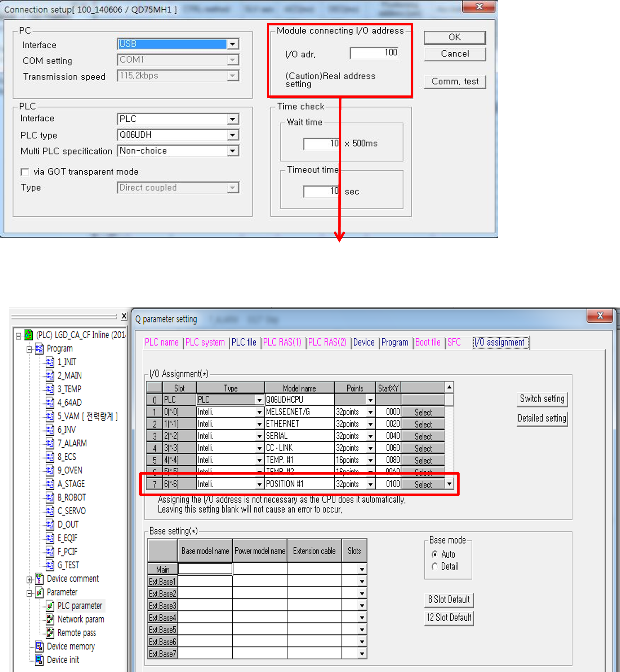Image resolution: width=620 pixels, height=672 pixels.
Task: Click the PLC parameter icon
Action: [50, 606]
